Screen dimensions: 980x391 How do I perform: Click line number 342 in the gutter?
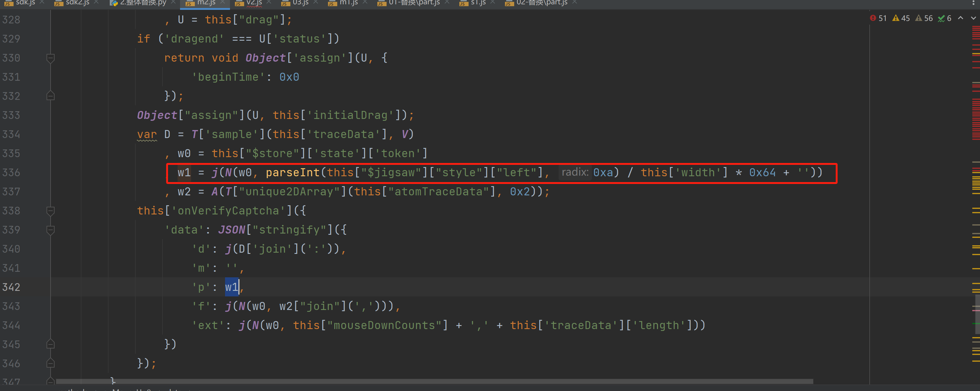[x=11, y=287]
